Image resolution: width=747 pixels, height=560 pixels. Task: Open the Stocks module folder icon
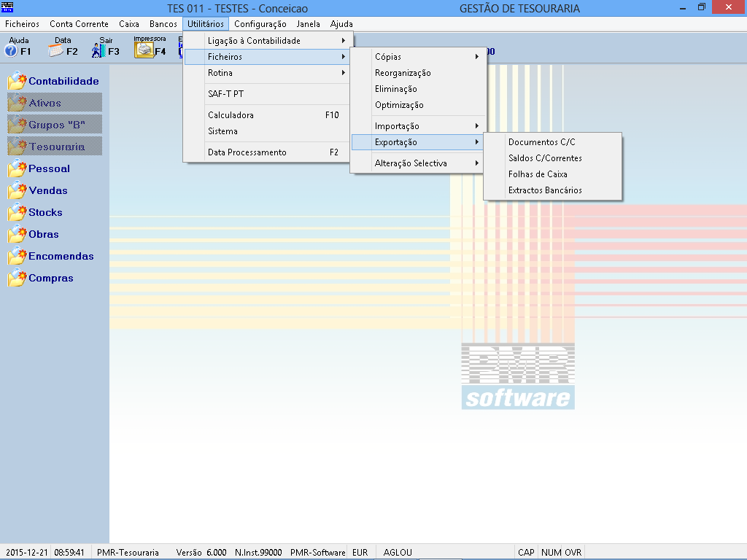point(18,212)
